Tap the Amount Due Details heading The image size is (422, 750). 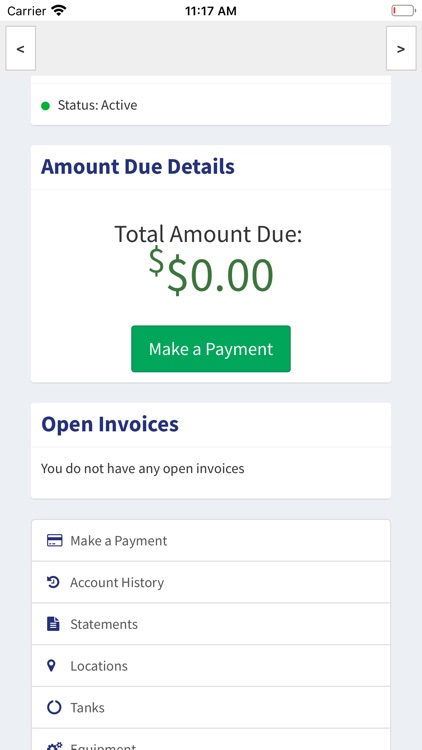pos(138,166)
